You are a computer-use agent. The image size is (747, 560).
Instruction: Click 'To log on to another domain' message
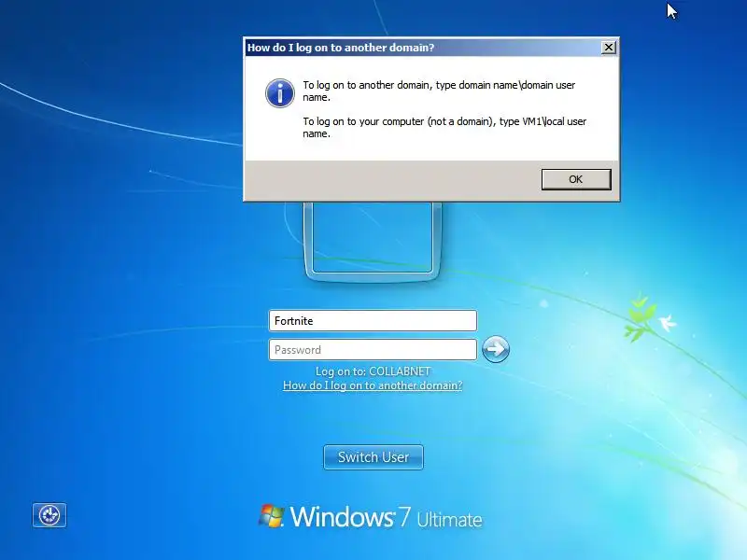pyautogui.click(x=439, y=91)
